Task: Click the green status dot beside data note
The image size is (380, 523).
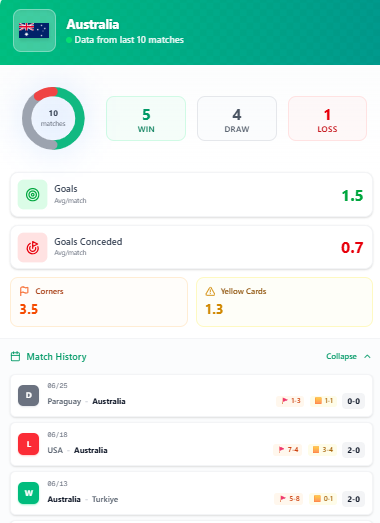Action: point(69,40)
